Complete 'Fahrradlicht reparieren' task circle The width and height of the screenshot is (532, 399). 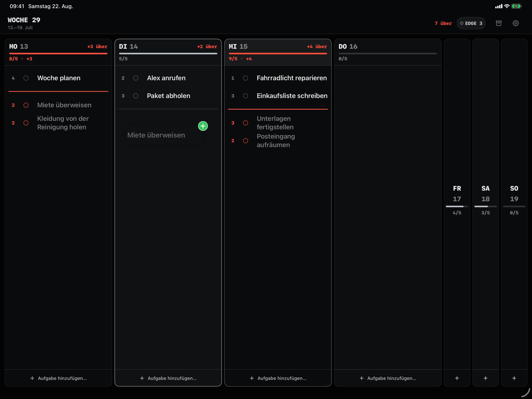point(246,78)
